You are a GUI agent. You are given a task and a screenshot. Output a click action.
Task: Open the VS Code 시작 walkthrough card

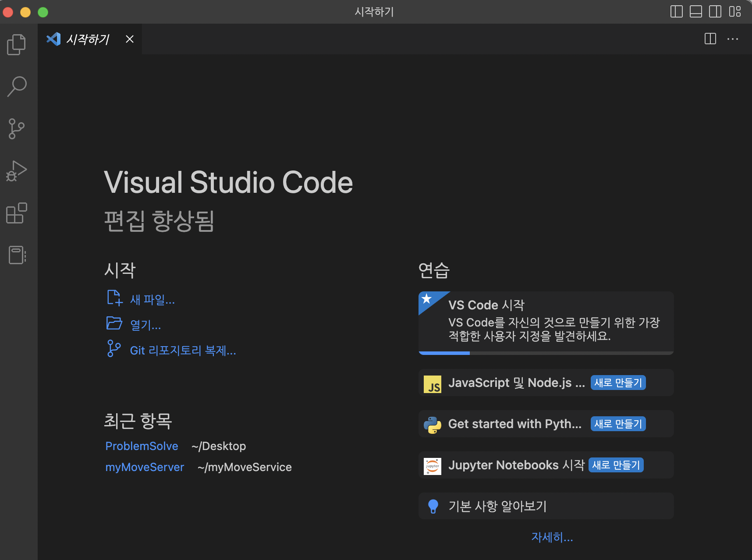546,323
